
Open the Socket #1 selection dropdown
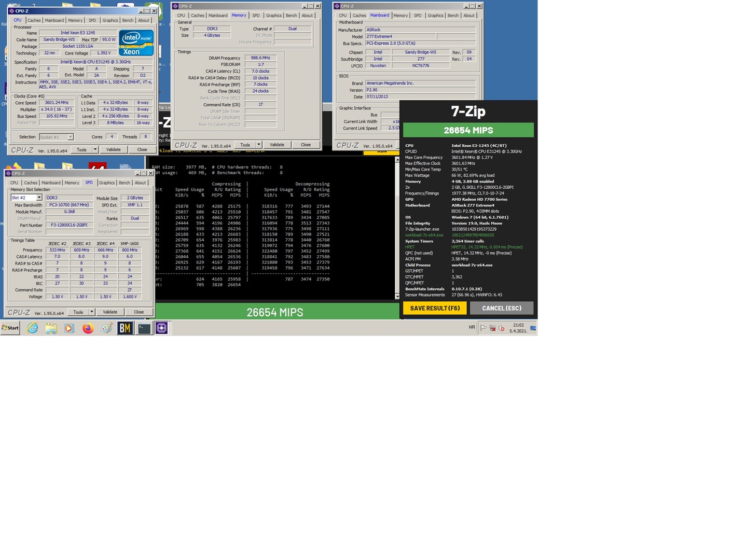coord(71,137)
